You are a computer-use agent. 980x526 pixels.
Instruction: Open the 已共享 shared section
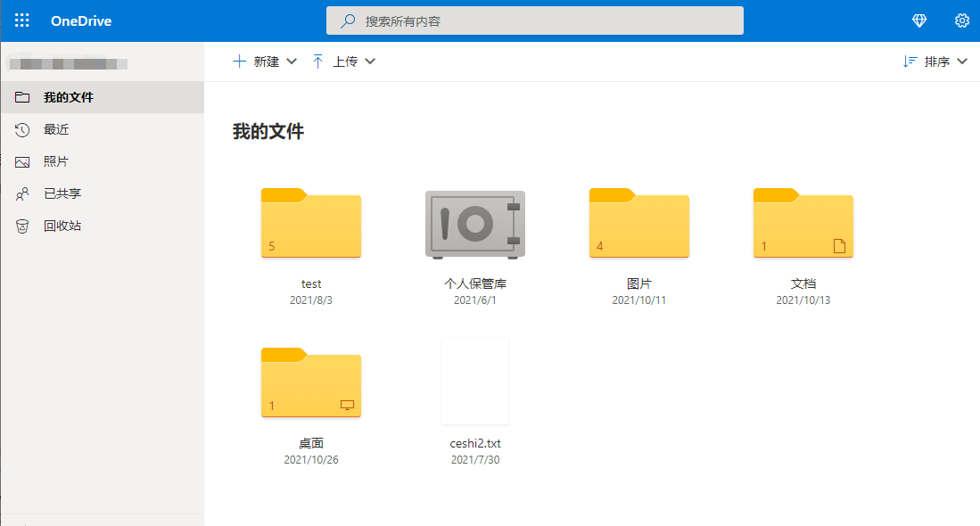coord(103,193)
